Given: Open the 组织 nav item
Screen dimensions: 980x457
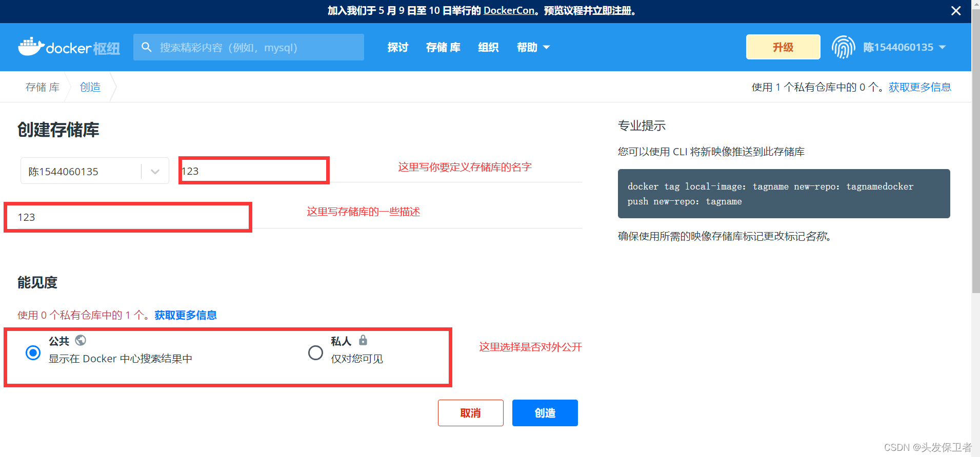Looking at the screenshot, I should pyautogui.click(x=488, y=47).
